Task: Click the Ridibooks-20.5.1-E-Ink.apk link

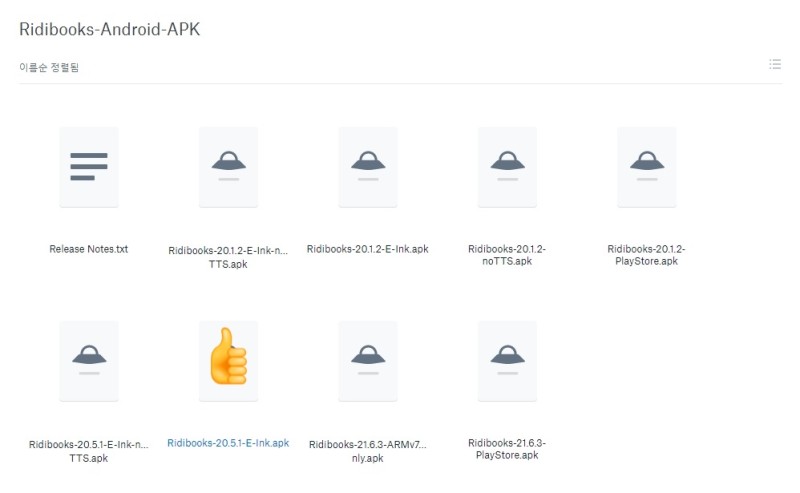Action: (228, 443)
